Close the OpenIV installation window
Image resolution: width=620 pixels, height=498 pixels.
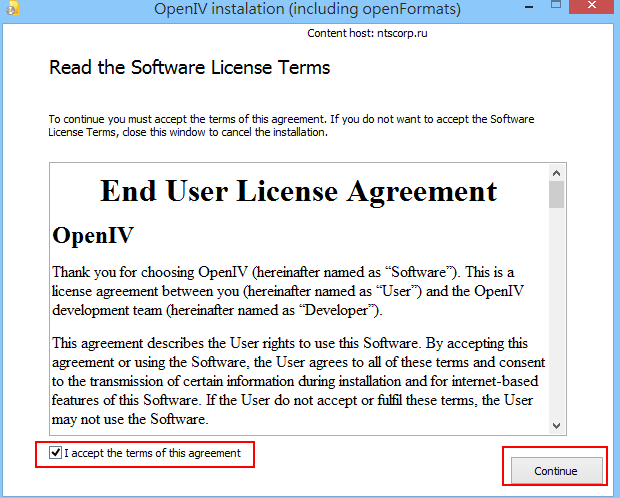[x=591, y=6]
